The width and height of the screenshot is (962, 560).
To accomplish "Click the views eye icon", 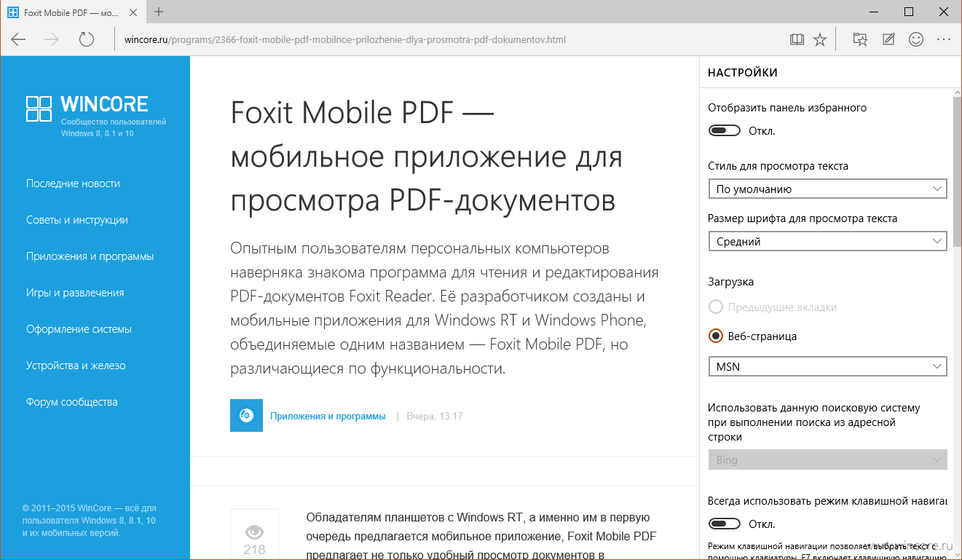I will click(x=254, y=532).
